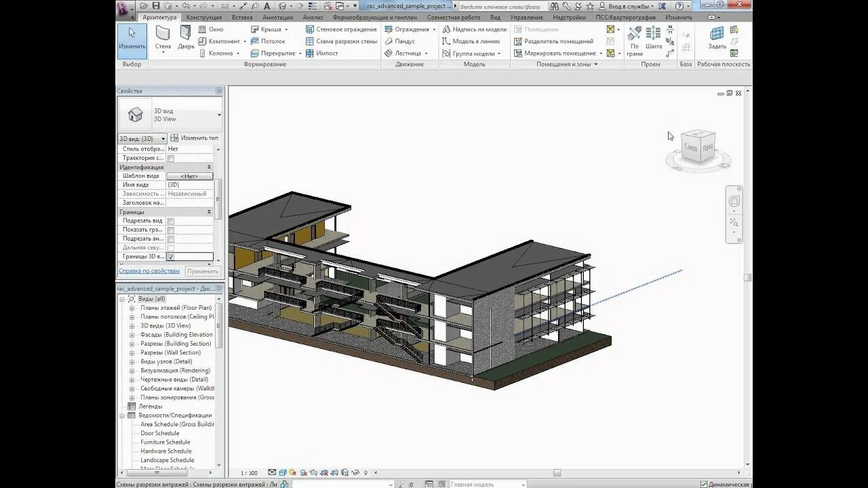Uncheck the Границы 3D в... checkbox
The width and height of the screenshot is (868, 488).
click(171, 257)
